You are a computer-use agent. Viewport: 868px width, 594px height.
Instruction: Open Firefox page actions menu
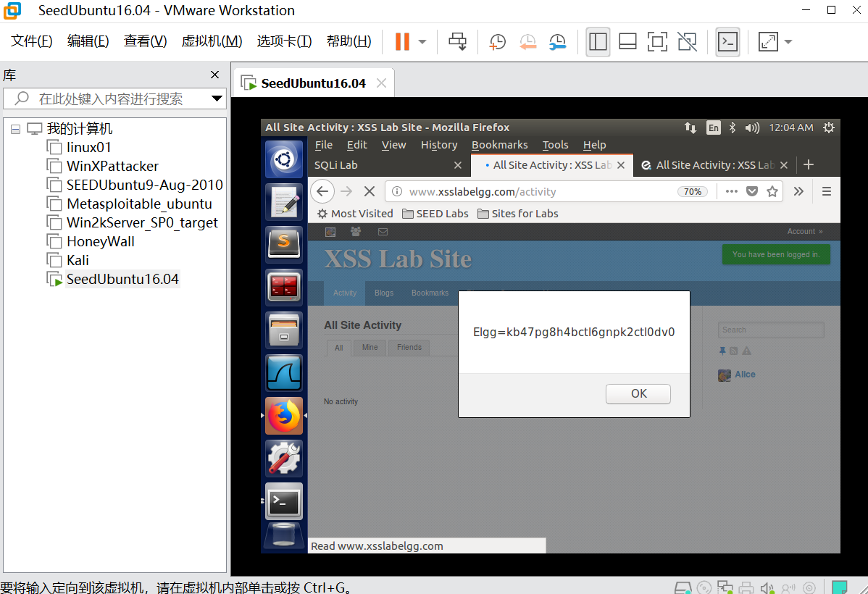click(731, 191)
